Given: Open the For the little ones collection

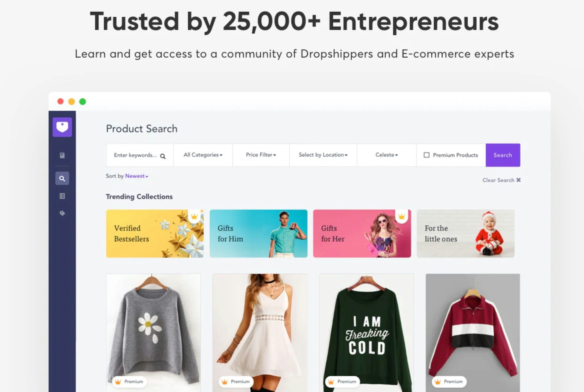Looking at the screenshot, I should coord(466,233).
